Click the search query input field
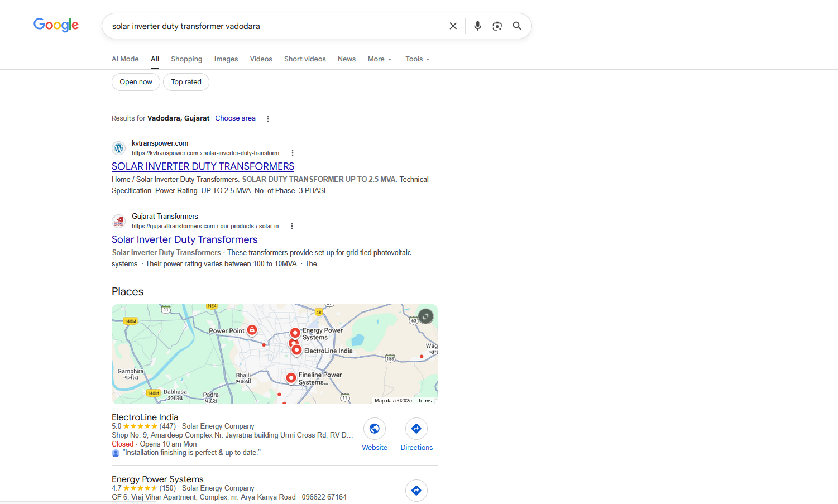 (x=274, y=26)
